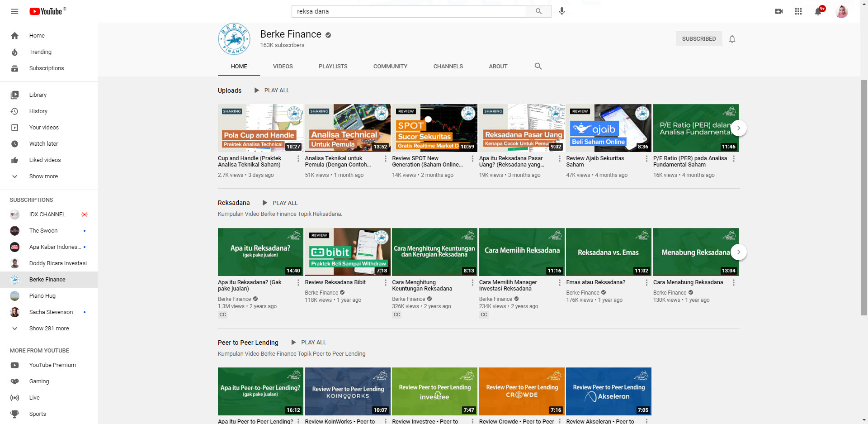Open options menu for Review Reksadana Bibit
The height and width of the screenshot is (424, 868).
[385, 283]
